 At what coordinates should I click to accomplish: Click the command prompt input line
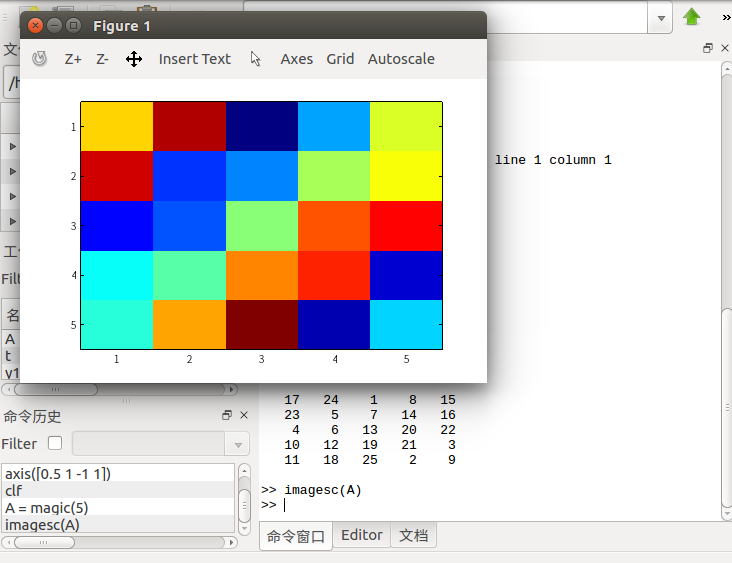point(490,505)
